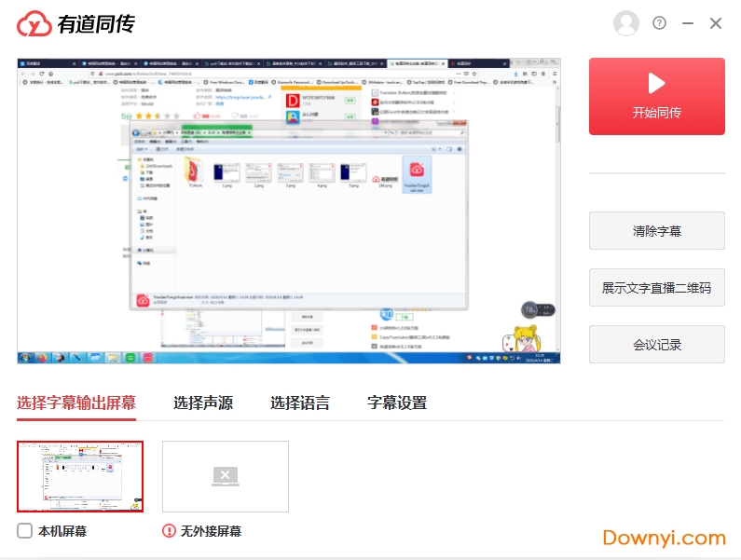Screen dimensions: 741x560
Task: Click the user avatar icon
Action: (x=626, y=23)
